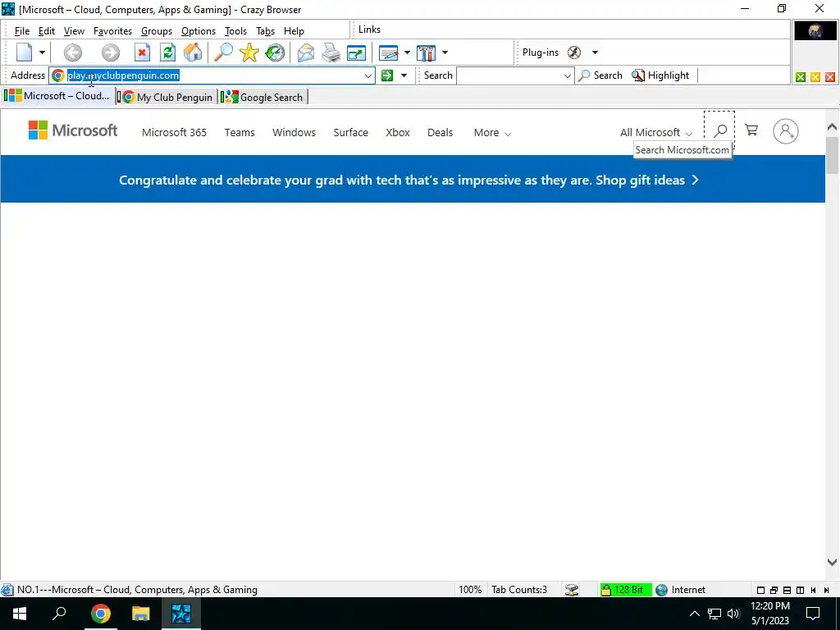Follow the Shop gift ideas banner link
The height and width of the screenshot is (630, 840).
[647, 180]
